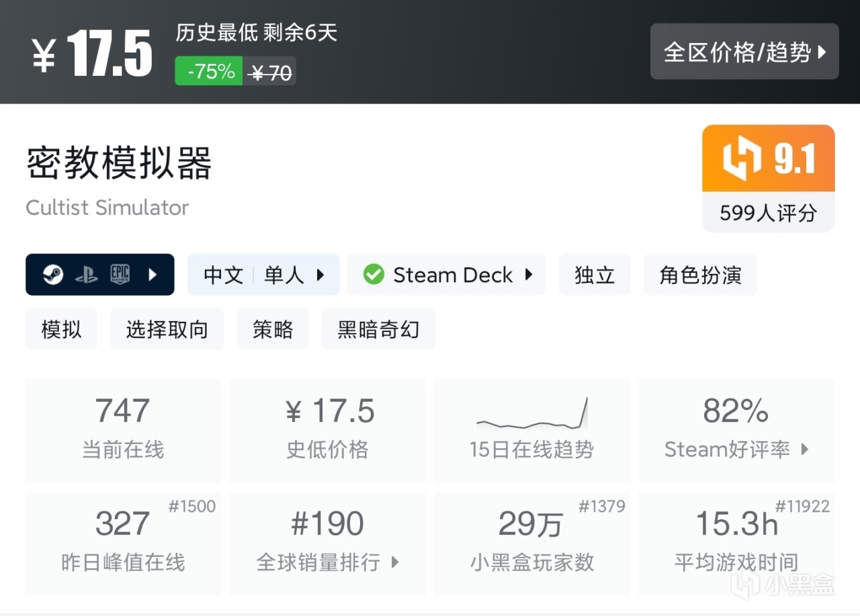Click the 15日在线趋势 trend graph
Viewport: 860px width, 616px height.
click(532, 420)
